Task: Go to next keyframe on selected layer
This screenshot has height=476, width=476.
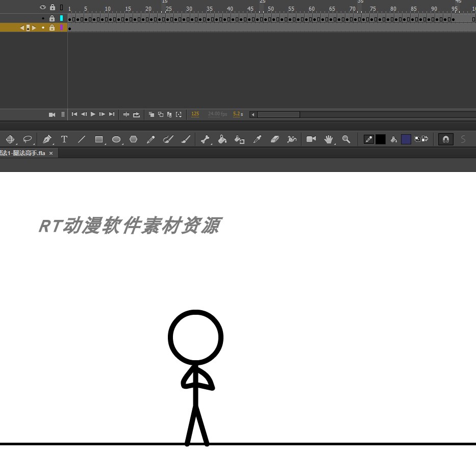Action: (34, 28)
